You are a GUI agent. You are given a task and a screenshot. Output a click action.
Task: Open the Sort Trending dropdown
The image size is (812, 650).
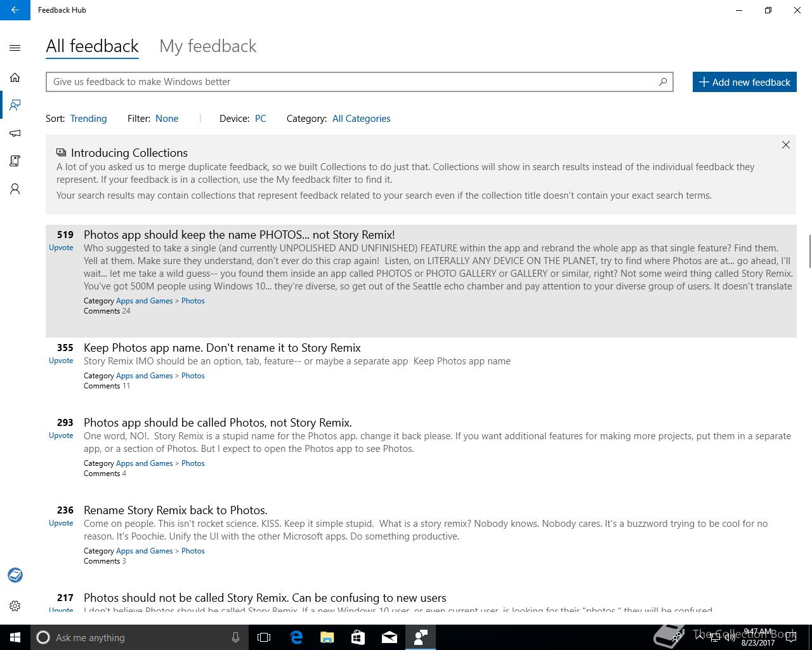[88, 119]
